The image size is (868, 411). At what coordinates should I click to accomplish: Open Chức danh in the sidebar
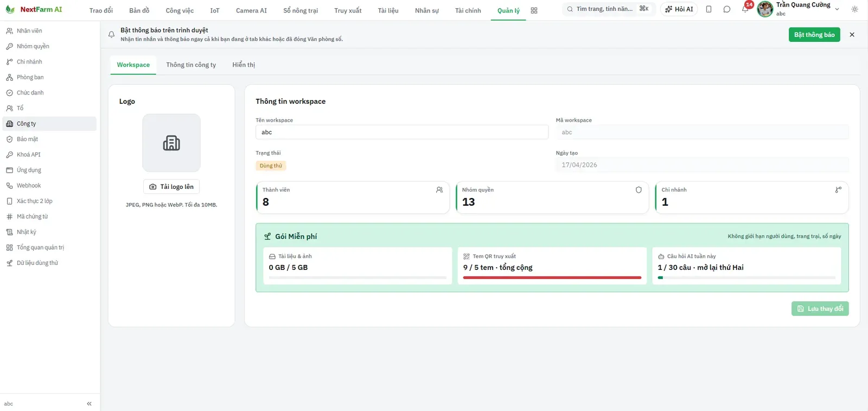(49, 93)
